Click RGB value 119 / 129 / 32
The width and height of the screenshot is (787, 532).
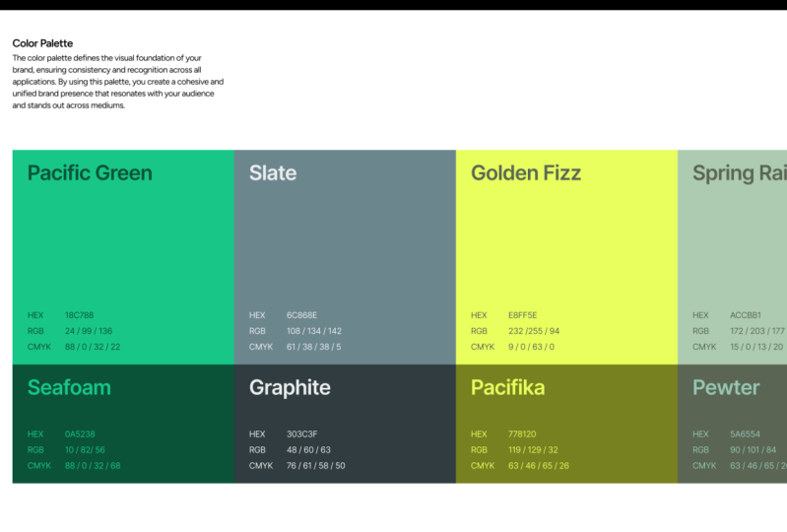click(533, 449)
